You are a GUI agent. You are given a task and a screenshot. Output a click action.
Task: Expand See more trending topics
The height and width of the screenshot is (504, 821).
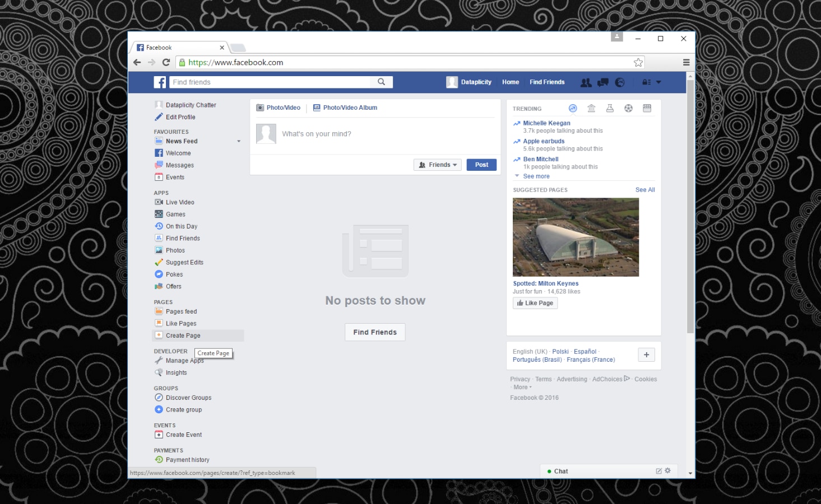[x=536, y=176]
